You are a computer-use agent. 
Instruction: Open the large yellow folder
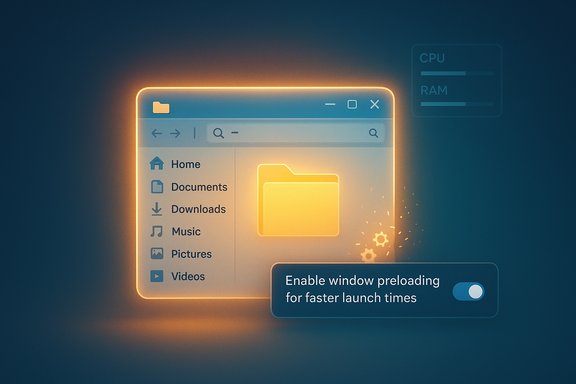tap(298, 200)
